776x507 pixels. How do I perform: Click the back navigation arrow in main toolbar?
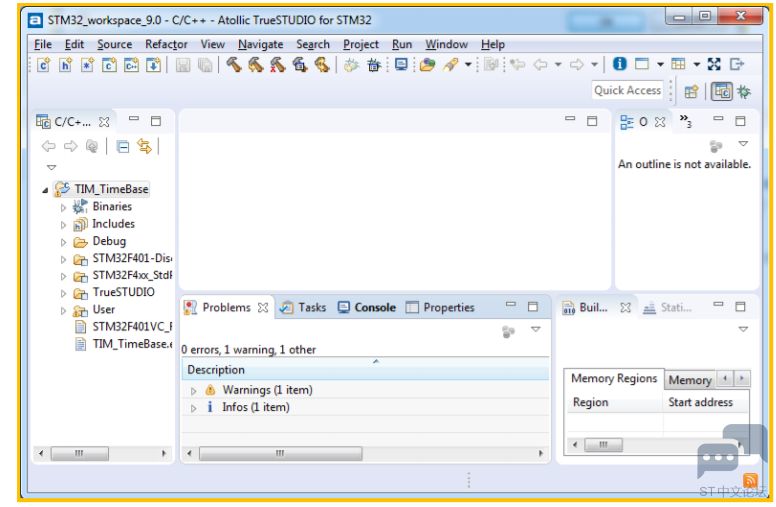[540, 64]
